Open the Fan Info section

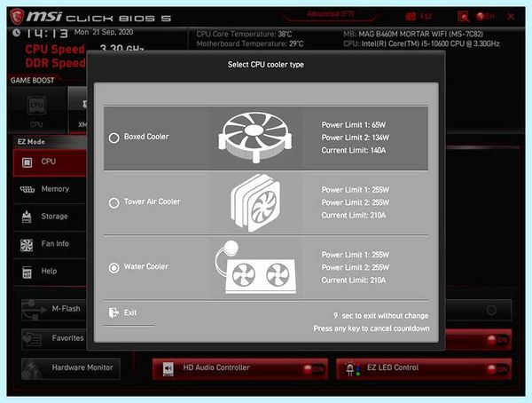50,244
